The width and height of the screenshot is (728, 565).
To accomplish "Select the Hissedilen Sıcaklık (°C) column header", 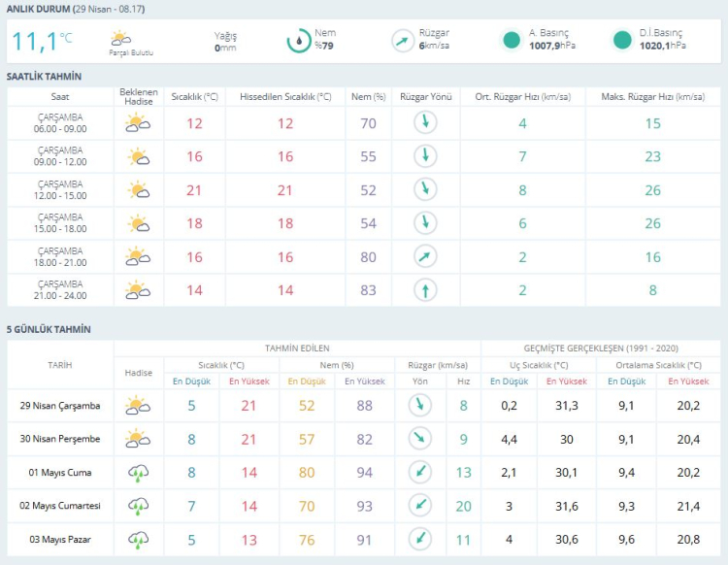I will point(285,97).
